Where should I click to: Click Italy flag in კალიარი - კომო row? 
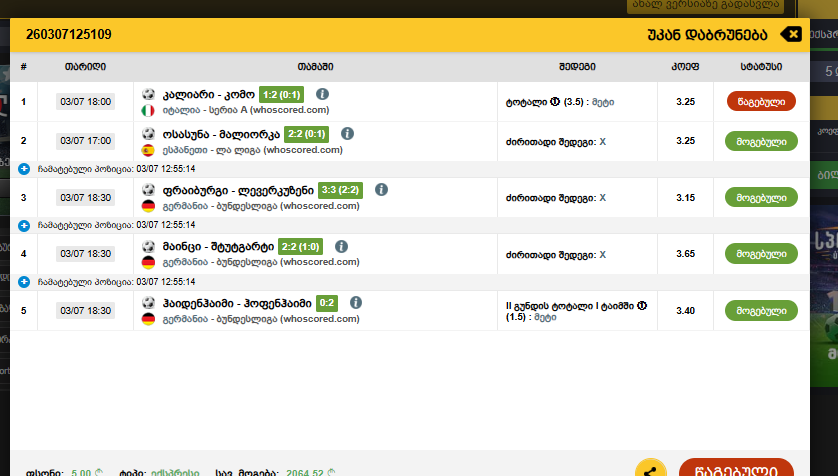click(x=148, y=111)
